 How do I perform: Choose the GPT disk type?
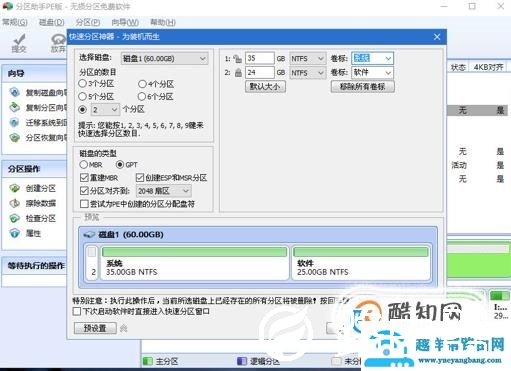(120, 165)
